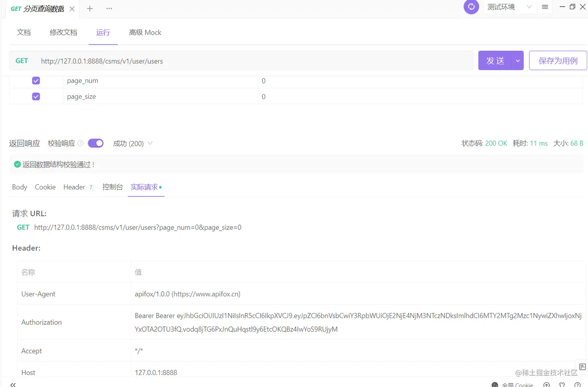Click the 127.0.0.1:8888 Host value
The image size is (588, 387).
click(156, 373)
